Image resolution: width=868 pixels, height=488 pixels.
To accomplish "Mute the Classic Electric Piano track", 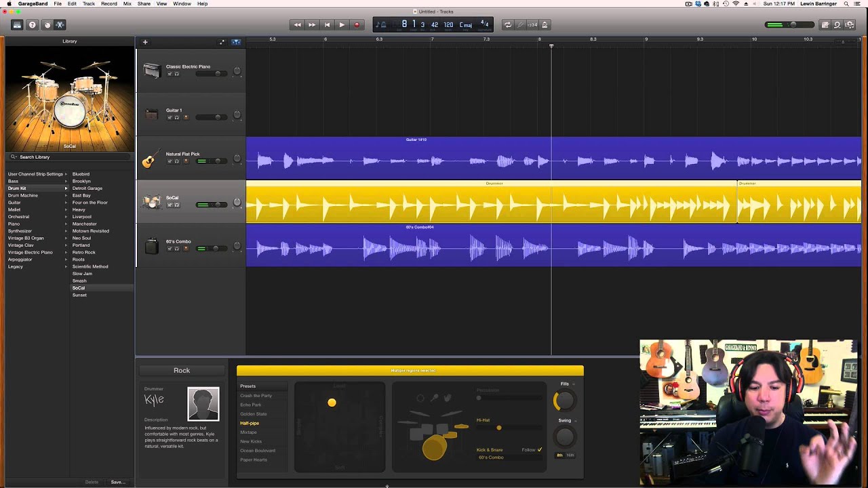I will click(170, 73).
